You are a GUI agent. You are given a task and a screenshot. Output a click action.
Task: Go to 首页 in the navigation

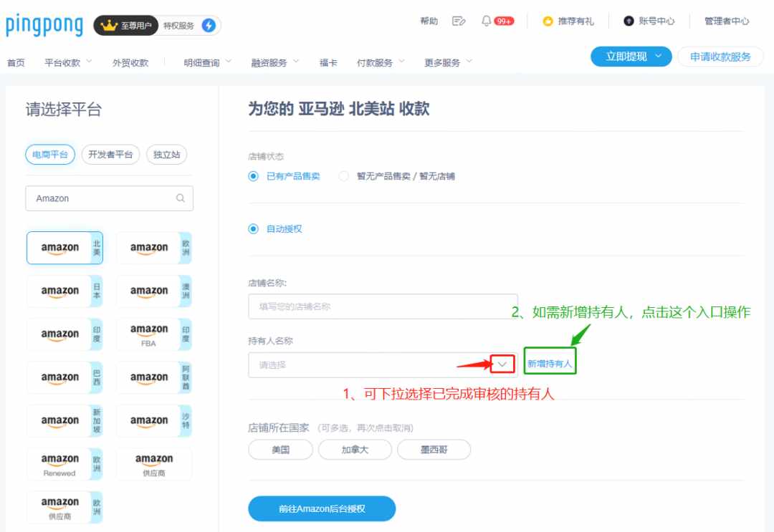click(16, 62)
